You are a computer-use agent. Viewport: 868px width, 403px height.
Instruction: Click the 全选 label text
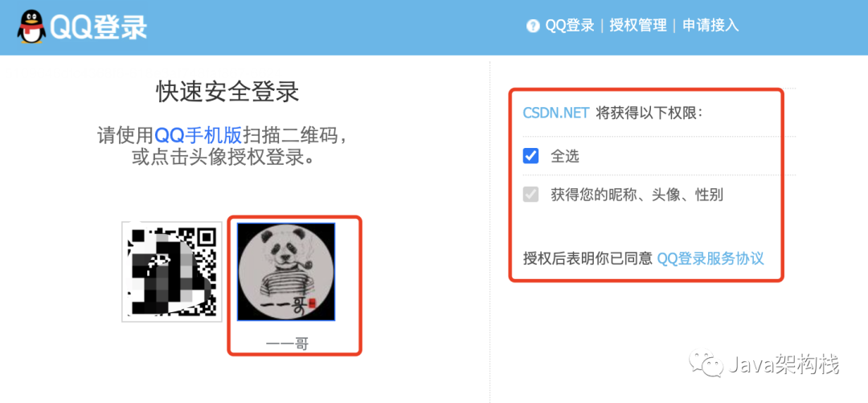565,156
